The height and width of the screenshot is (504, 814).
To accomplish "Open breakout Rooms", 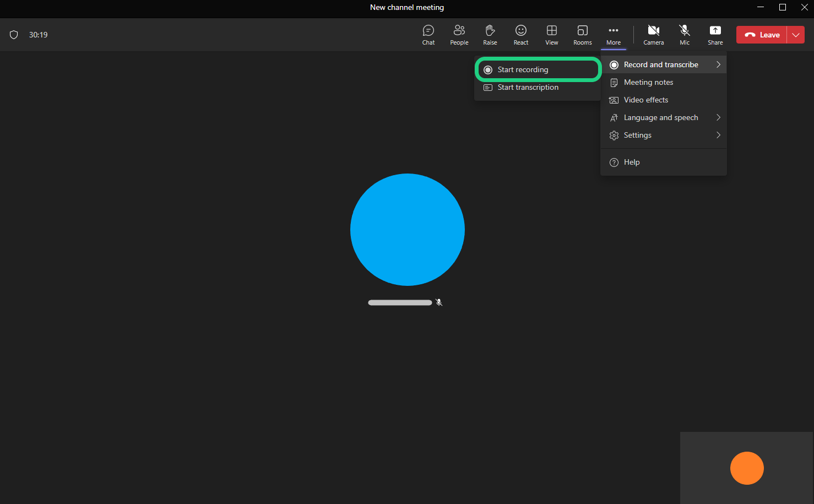I will [x=582, y=35].
